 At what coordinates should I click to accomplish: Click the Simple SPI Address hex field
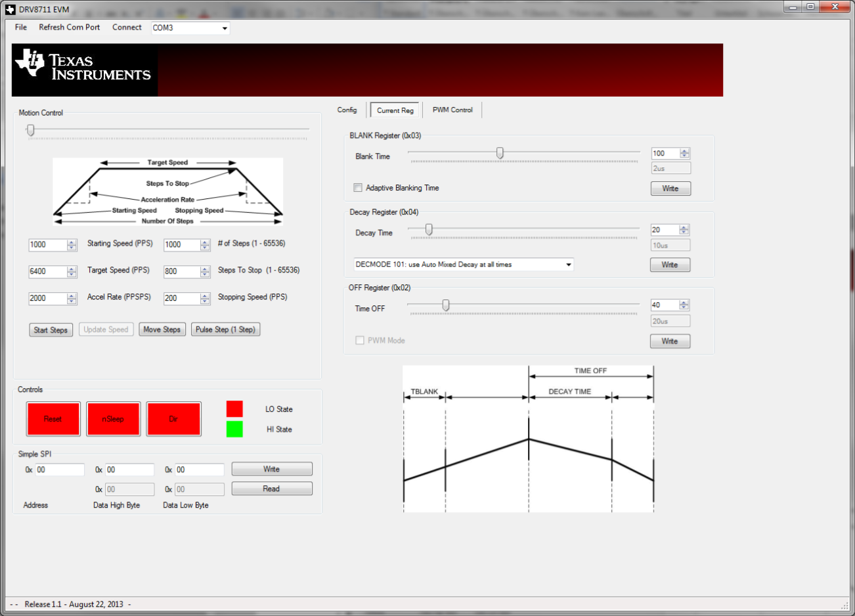(60, 470)
